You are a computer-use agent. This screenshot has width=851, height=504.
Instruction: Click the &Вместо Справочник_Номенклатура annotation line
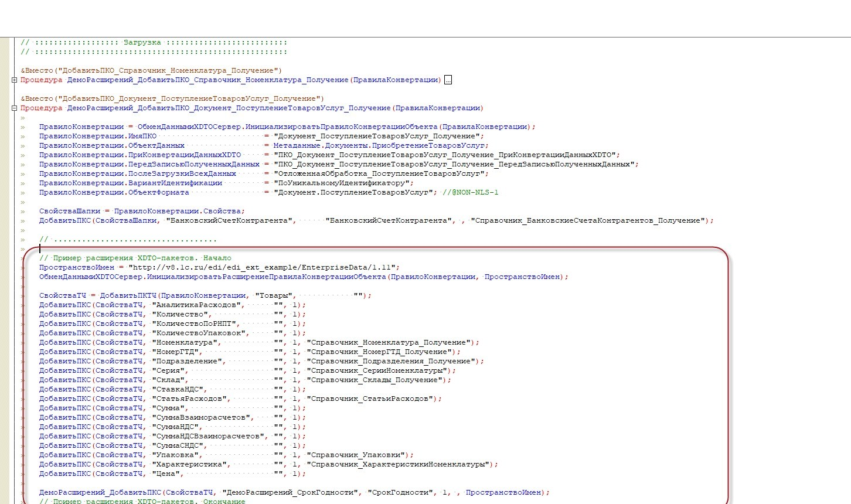coord(151,70)
